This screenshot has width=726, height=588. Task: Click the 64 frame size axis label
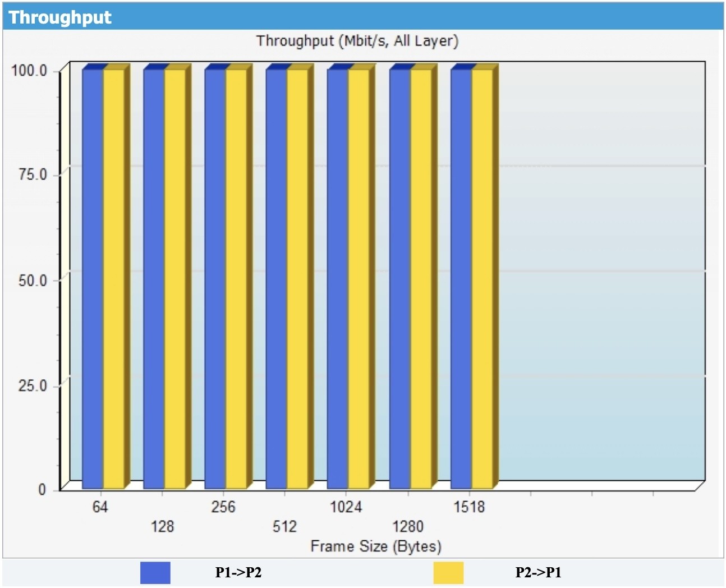click(100, 507)
